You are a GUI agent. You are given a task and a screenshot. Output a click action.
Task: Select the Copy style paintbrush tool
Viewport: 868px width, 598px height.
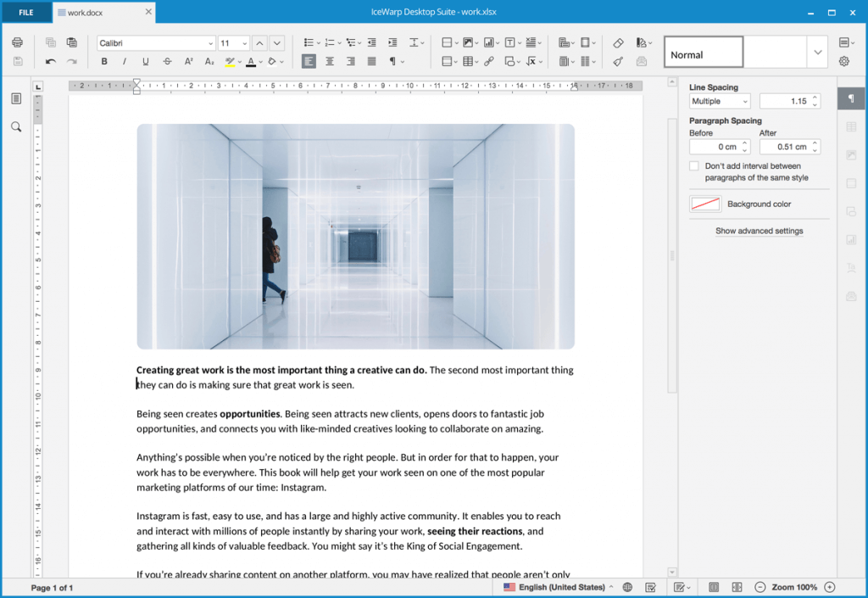click(x=618, y=61)
